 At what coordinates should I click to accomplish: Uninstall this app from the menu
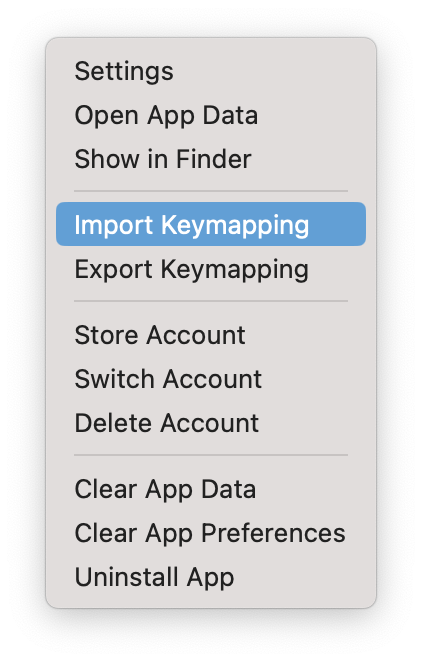[211, 577]
